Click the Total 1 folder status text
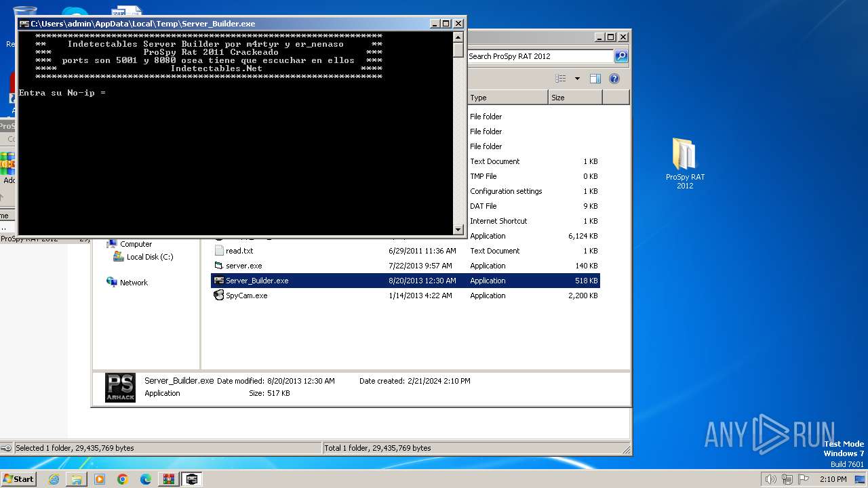Screen dimensions: 868x488 [378, 448]
